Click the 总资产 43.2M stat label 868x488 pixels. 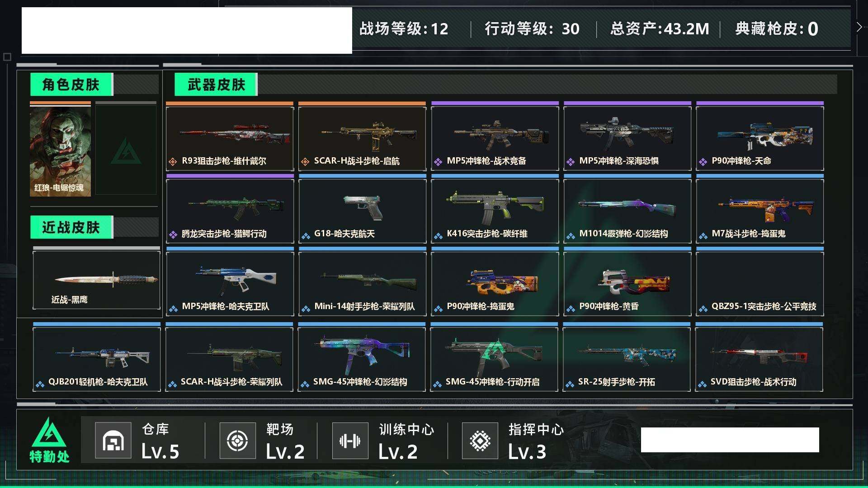(660, 29)
